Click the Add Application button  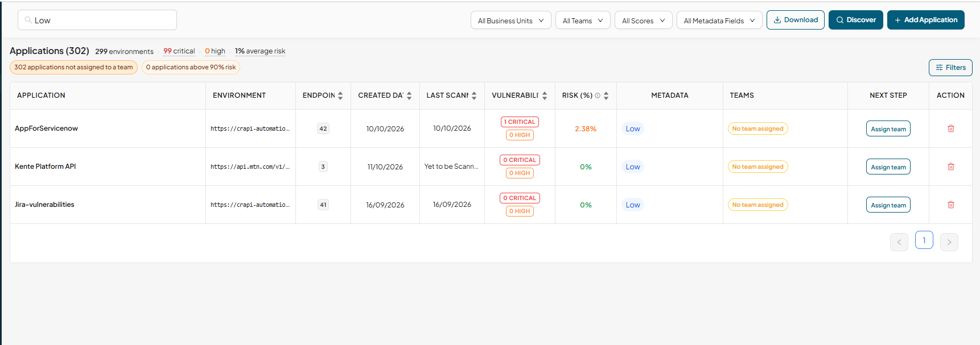pyautogui.click(x=926, y=20)
